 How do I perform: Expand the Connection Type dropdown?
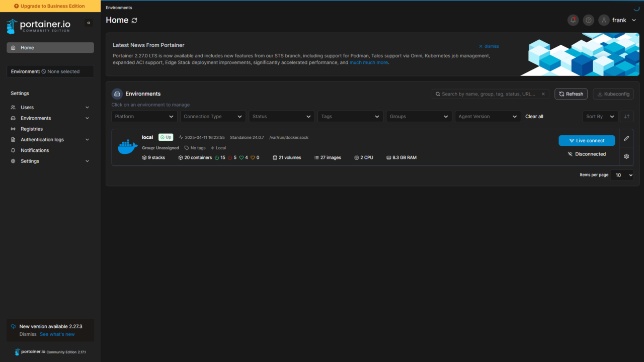[213, 117]
